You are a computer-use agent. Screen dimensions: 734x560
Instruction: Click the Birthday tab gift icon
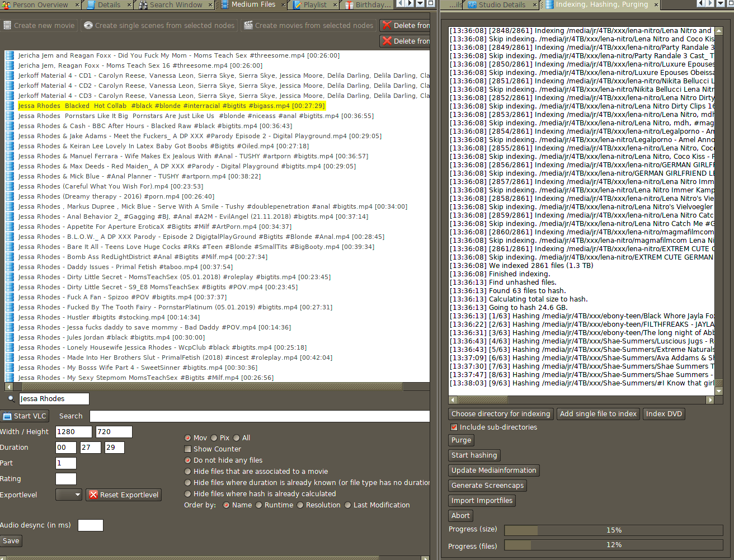pyautogui.click(x=349, y=4)
